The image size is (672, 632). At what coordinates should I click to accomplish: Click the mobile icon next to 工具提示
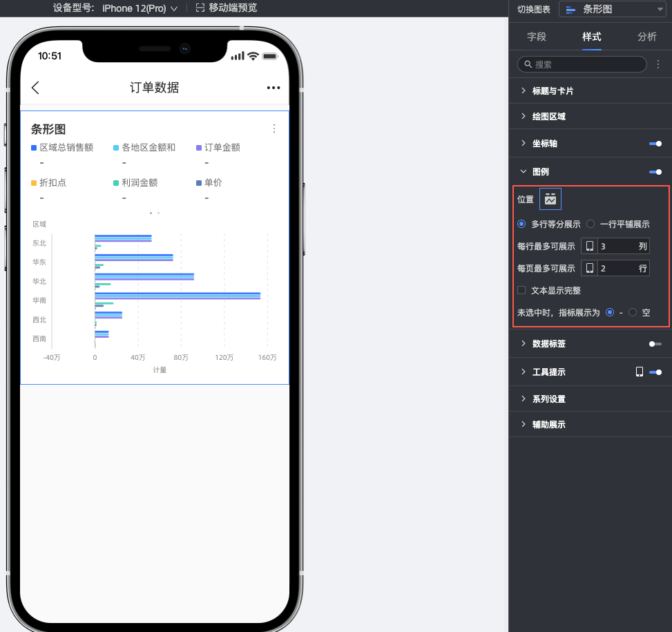[x=640, y=372]
